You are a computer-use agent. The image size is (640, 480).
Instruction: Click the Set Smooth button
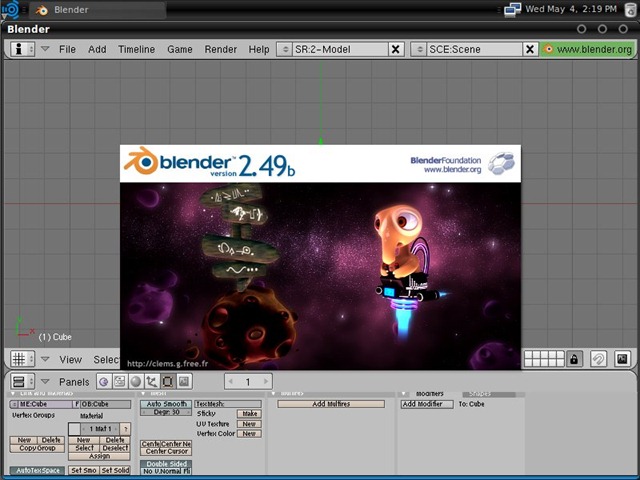coord(84,470)
